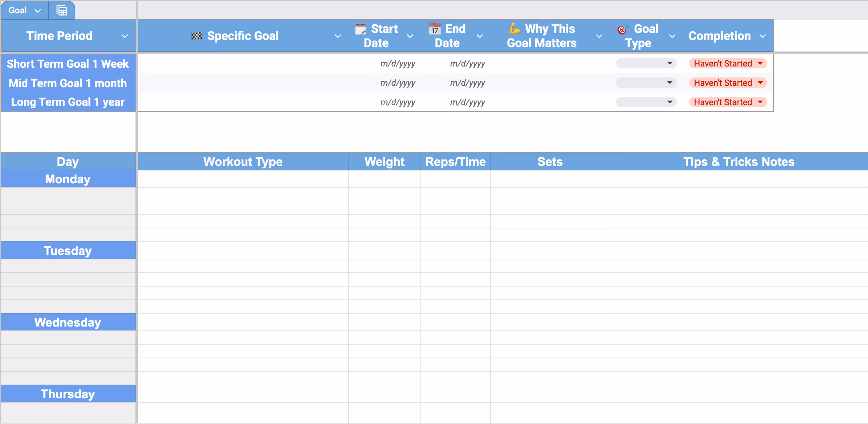The width and height of the screenshot is (868, 424).
Task: Select the Wednesday day cell
Action: (68, 322)
